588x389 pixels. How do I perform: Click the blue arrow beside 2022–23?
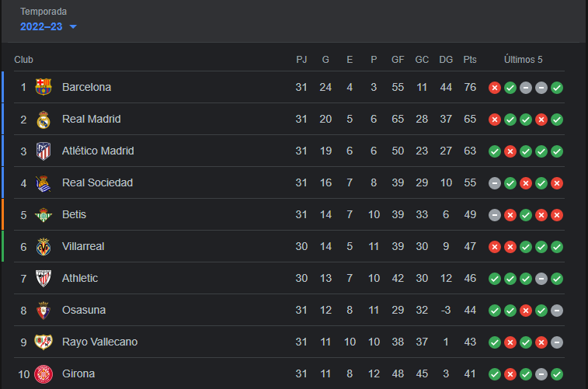pyautogui.click(x=73, y=26)
